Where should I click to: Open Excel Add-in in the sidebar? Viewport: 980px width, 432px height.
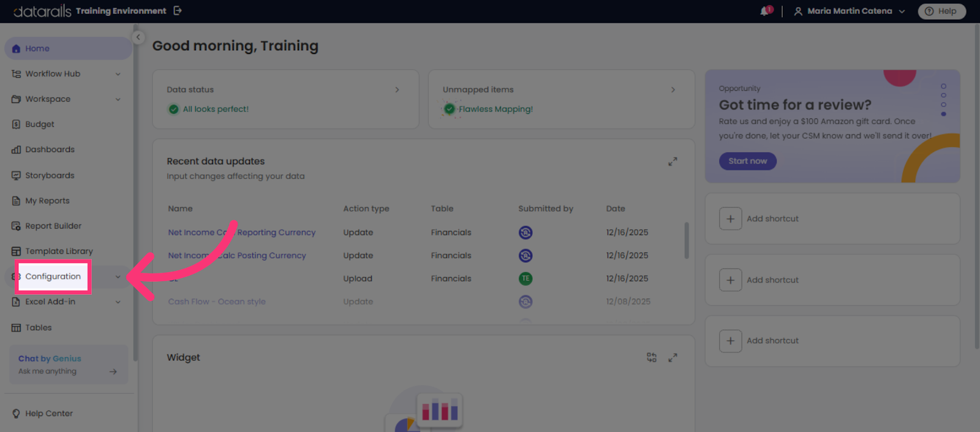pos(50,301)
